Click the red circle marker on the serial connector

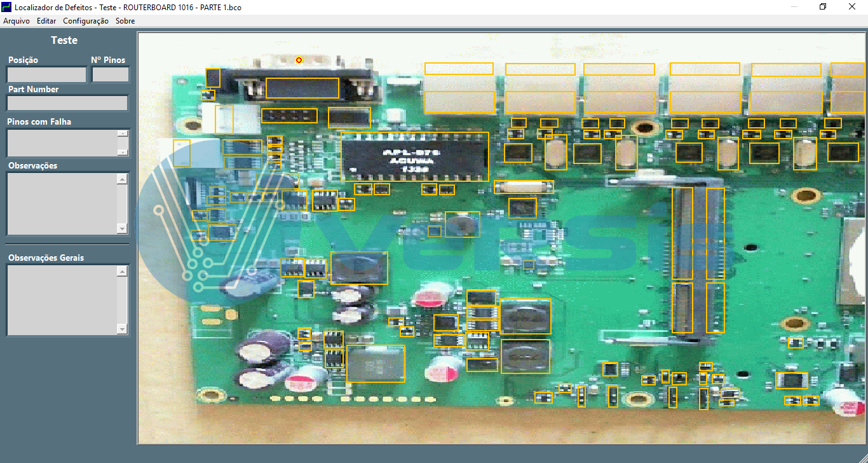[299, 60]
